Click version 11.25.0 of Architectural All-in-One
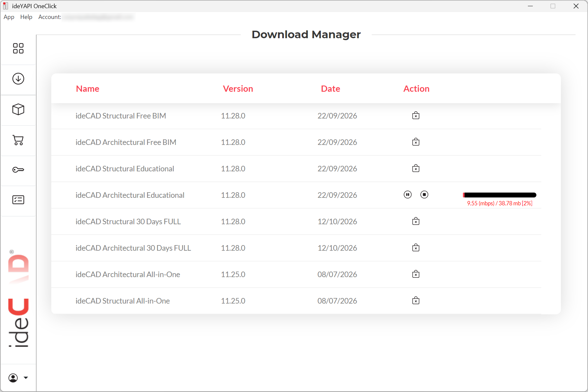Viewport: 588px width, 392px height. tap(233, 274)
